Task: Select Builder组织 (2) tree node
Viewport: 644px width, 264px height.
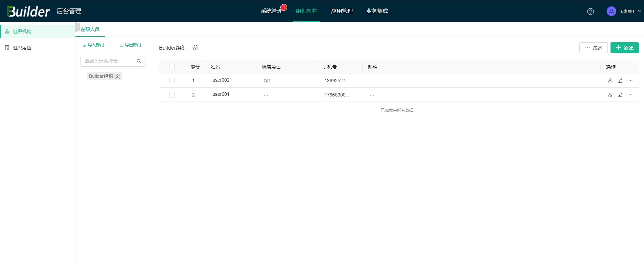Action: tap(105, 76)
